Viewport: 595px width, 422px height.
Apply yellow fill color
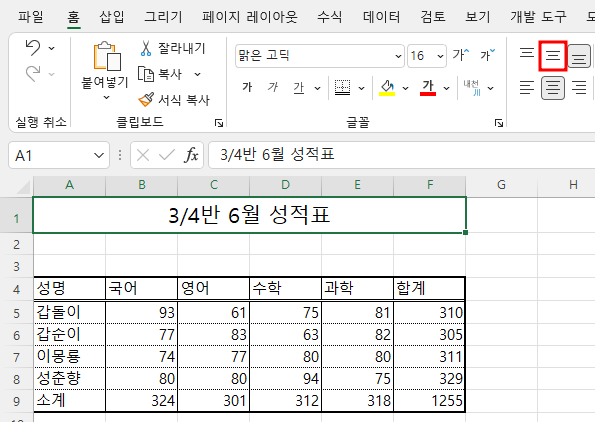(387, 88)
